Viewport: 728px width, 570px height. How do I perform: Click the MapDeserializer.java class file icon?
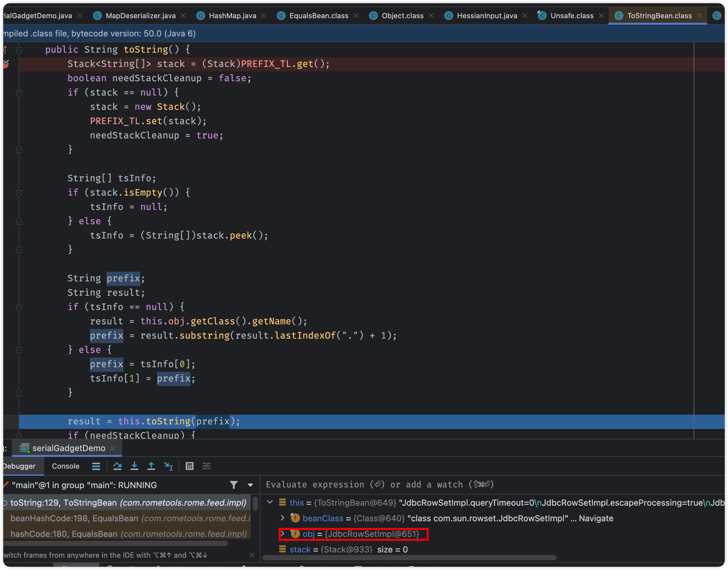97,16
